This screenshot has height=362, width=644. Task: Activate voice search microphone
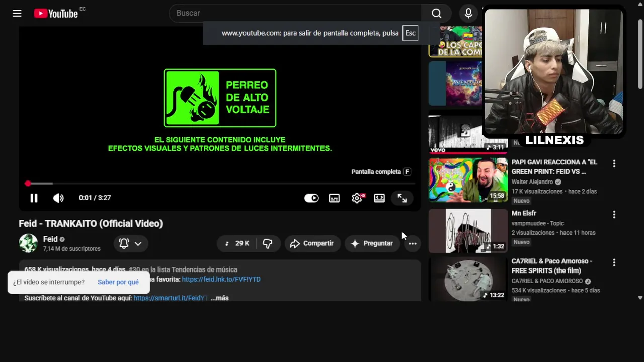[468, 13]
